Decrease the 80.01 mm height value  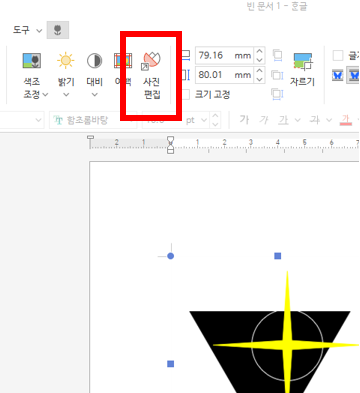pos(260,79)
